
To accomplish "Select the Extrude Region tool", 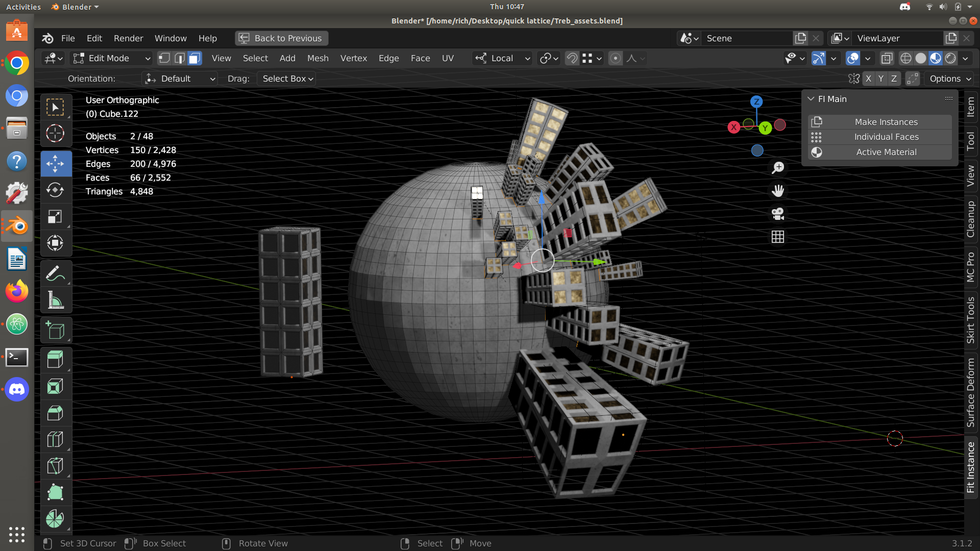I will pyautogui.click(x=55, y=360).
